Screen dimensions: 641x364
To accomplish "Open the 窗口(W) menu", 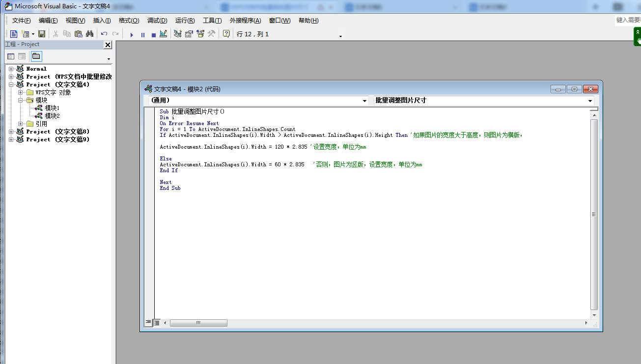I will click(279, 21).
